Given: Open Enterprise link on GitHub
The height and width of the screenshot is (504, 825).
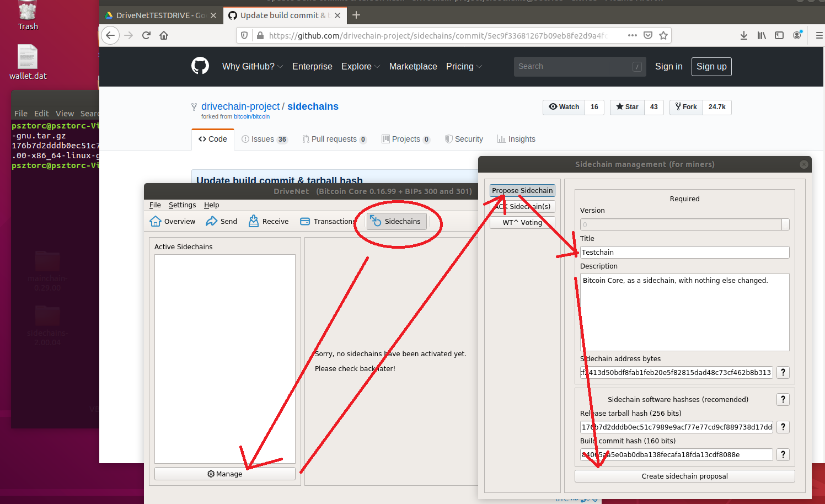Looking at the screenshot, I should tap(312, 66).
